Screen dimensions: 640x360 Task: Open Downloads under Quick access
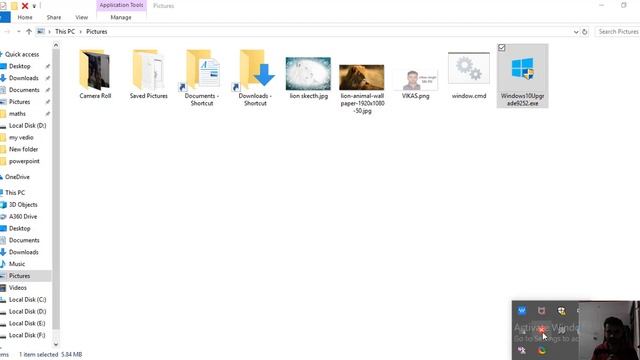(x=23, y=78)
